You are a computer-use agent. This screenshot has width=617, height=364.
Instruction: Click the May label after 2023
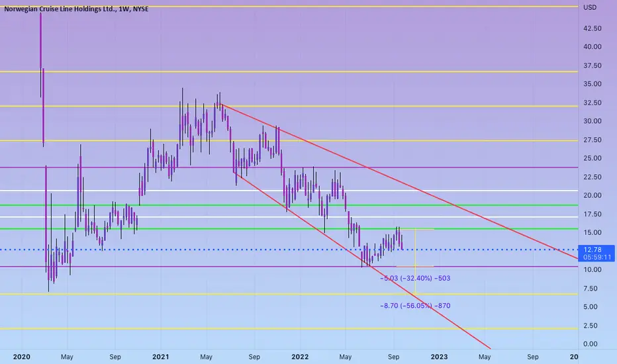(485, 357)
